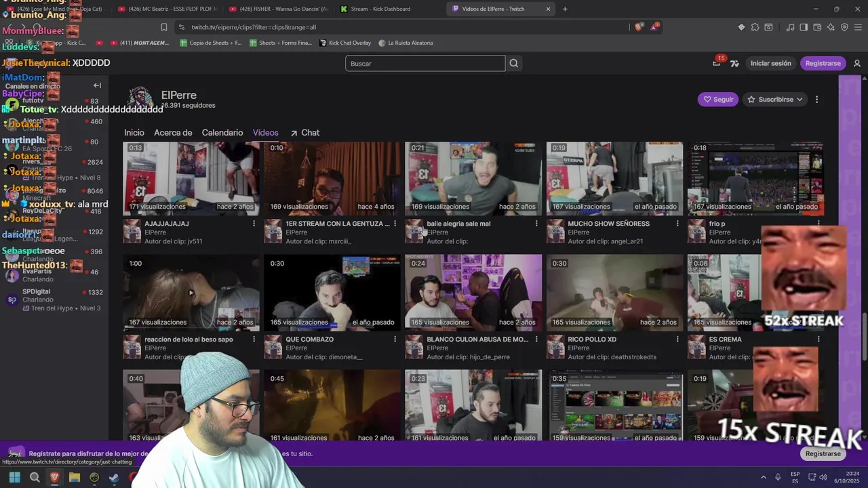Open the Brave sidebar panel icon
This screenshot has width=868, height=488.
click(804, 27)
